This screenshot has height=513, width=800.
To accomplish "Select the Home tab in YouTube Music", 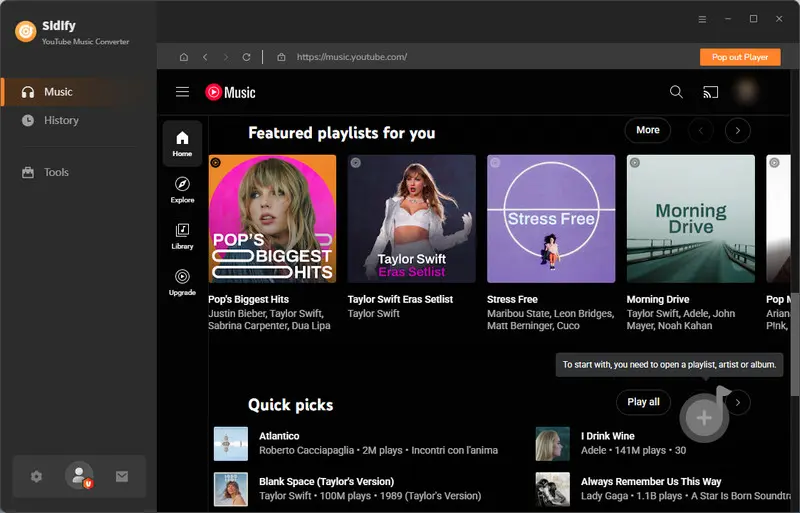I will click(182, 143).
